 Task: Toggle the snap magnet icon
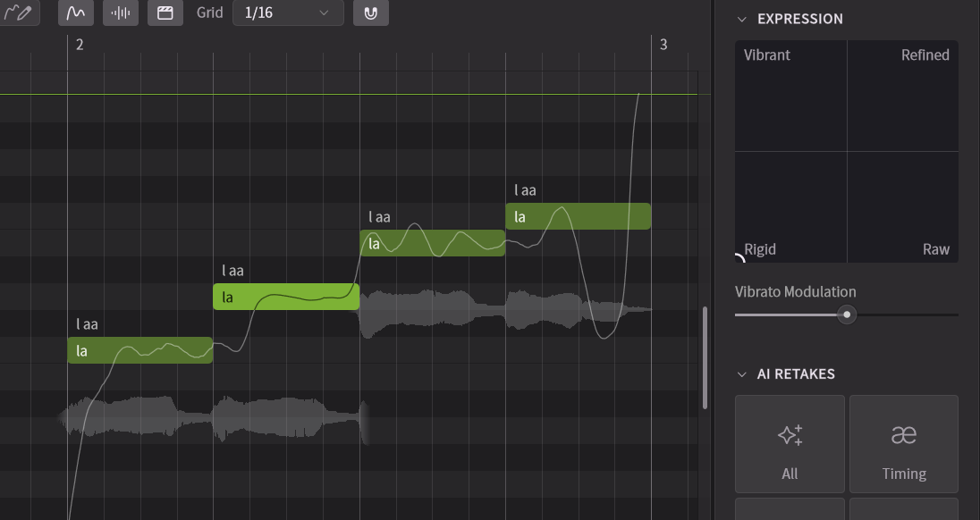(x=370, y=13)
